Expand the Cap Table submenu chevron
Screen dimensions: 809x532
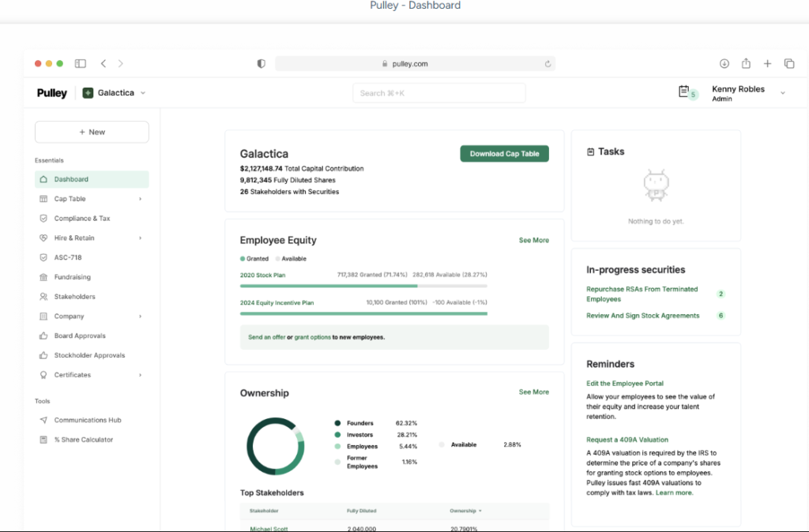point(141,199)
